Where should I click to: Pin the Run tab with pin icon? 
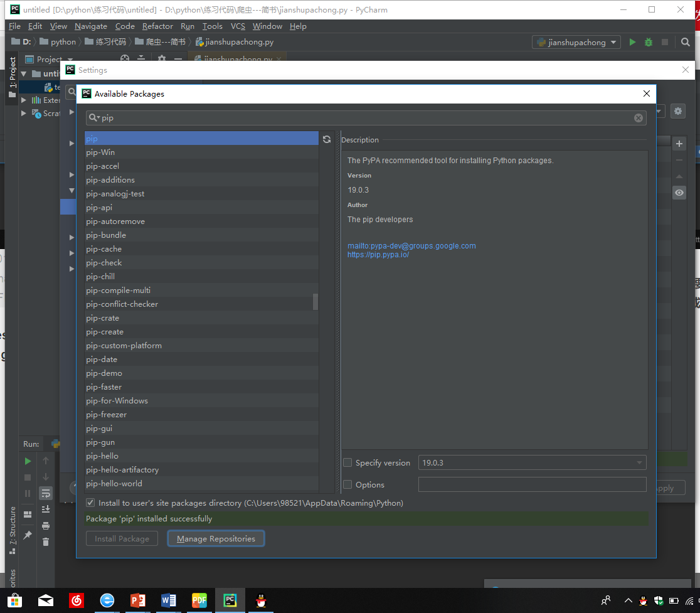point(28,535)
